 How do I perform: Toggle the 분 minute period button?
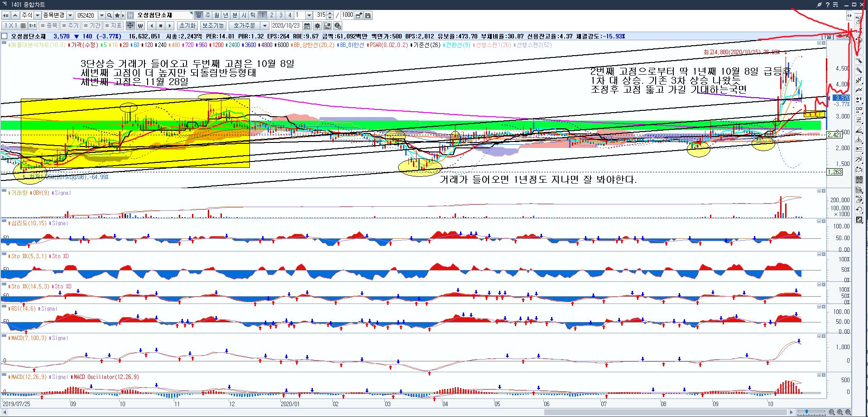coord(235,15)
